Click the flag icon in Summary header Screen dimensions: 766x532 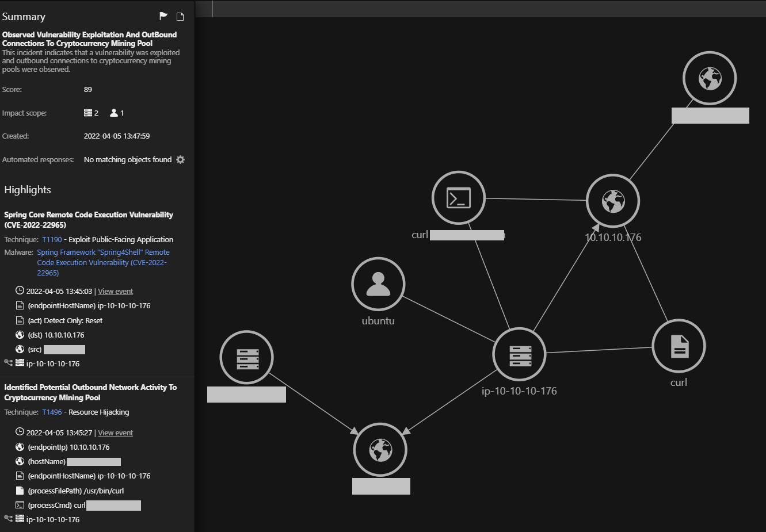click(163, 17)
